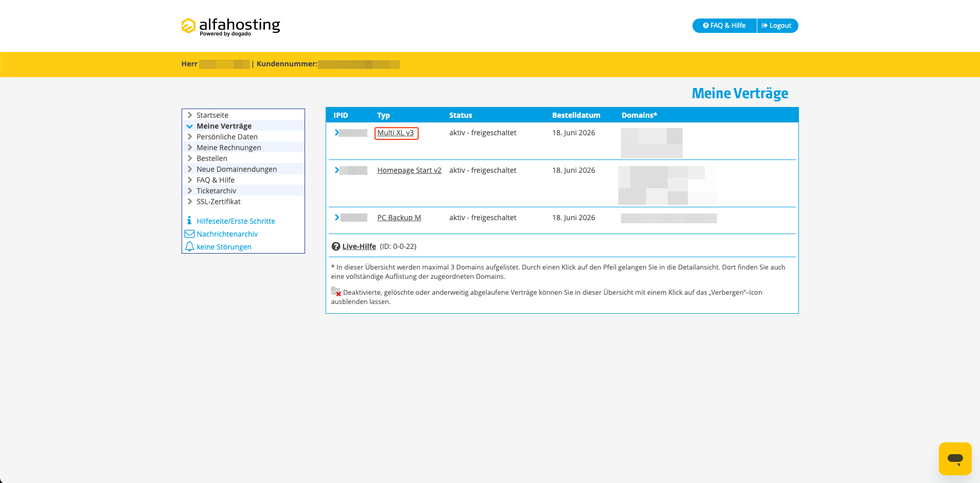Click the envelope icon beside Nachrichtenarchiv
Viewport: 980px width, 483px height.
(189, 234)
